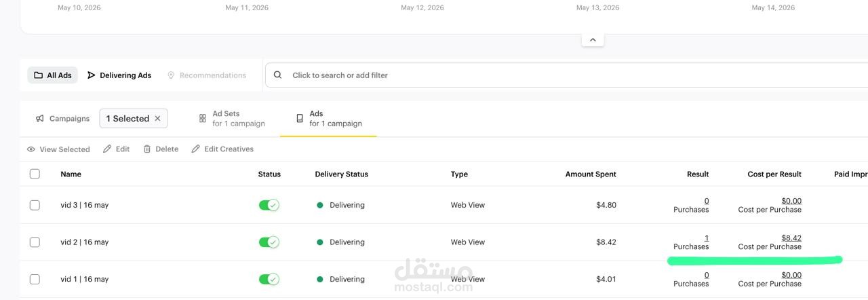Select the All Ads filter
Image resolution: width=868 pixels, height=300 pixels.
53,75
